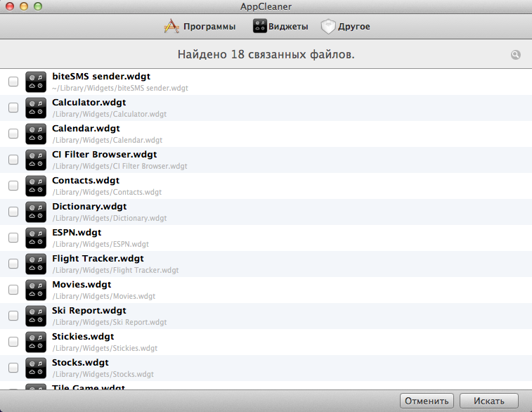Image resolution: width=532 pixels, height=412 pixels.
Task: Enable the Calendar.wdgt checkbox
Action: (x=13, y=134)
